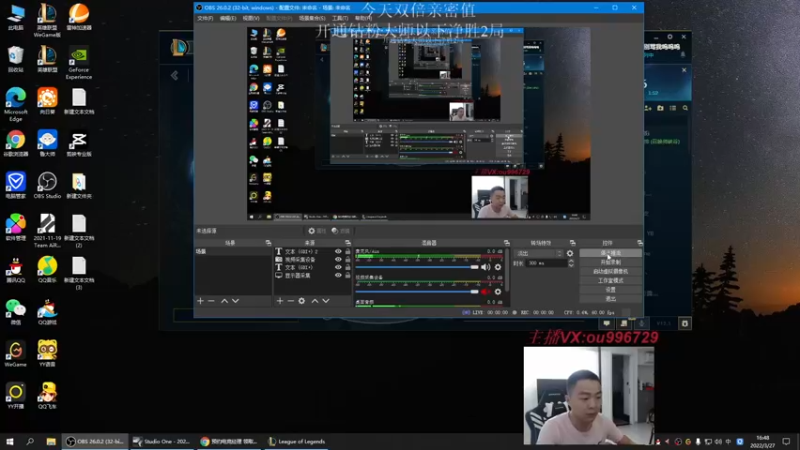The image size is (800, 450).
Task: Open GeForce Experience desktop shortcut
Action: click(79, 62)
